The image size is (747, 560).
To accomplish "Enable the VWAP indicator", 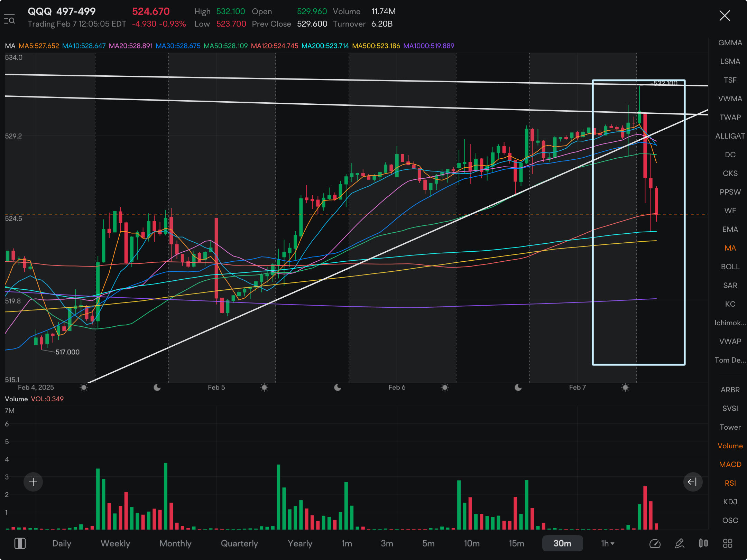I will click(730, 342).
